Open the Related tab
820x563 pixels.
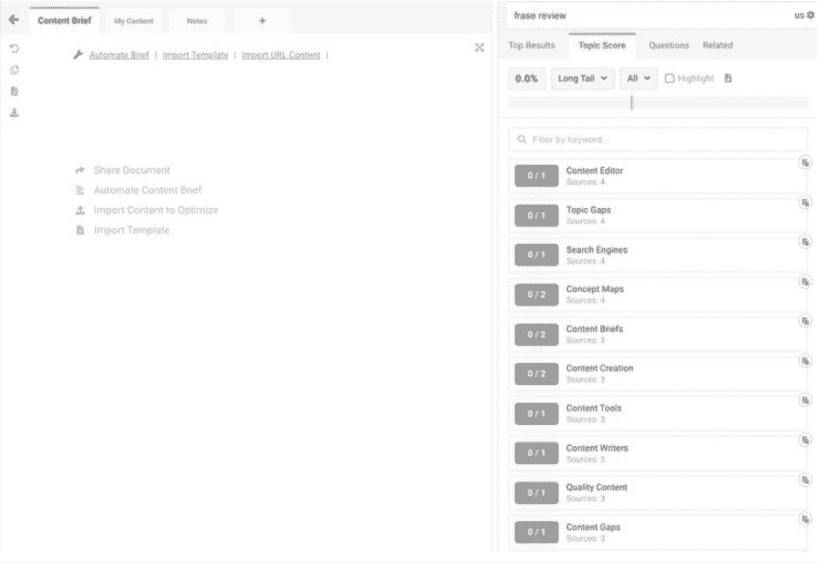click(x=718, y=45)
